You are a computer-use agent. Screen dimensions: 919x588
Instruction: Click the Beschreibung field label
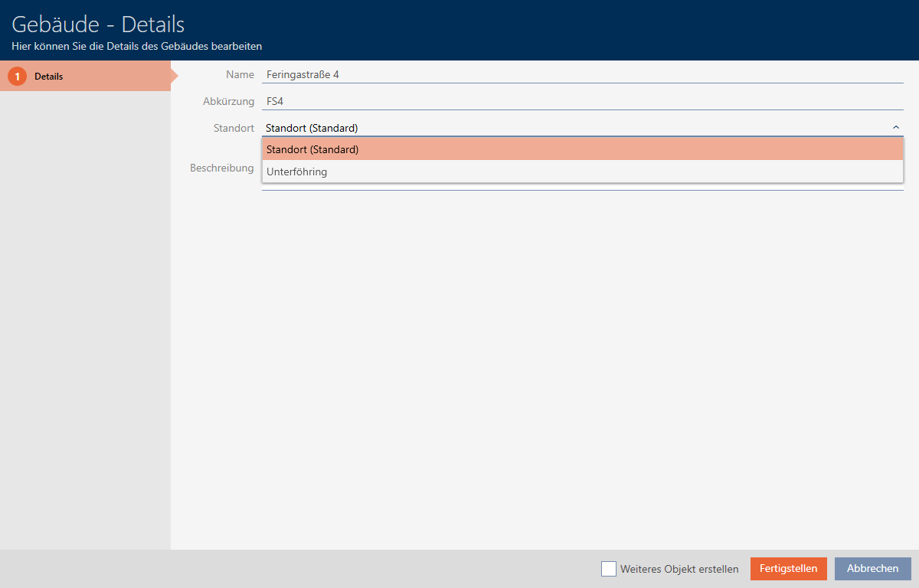(221, 168)
